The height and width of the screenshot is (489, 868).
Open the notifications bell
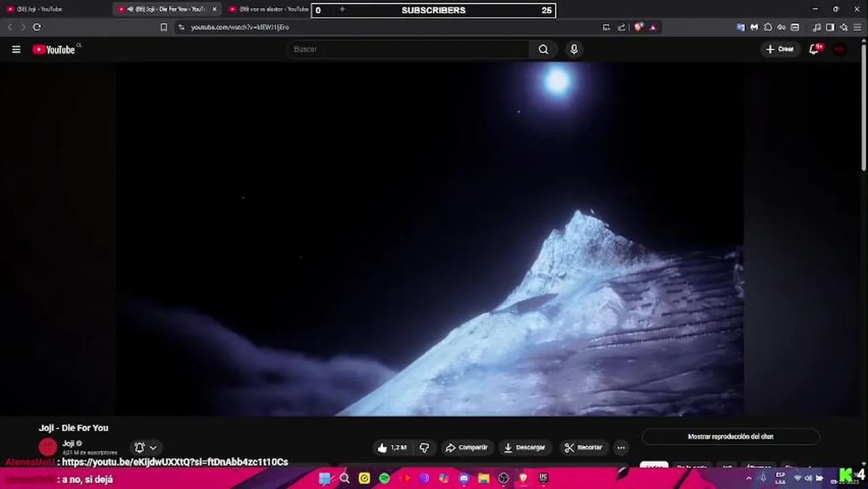tap(814, 50)
